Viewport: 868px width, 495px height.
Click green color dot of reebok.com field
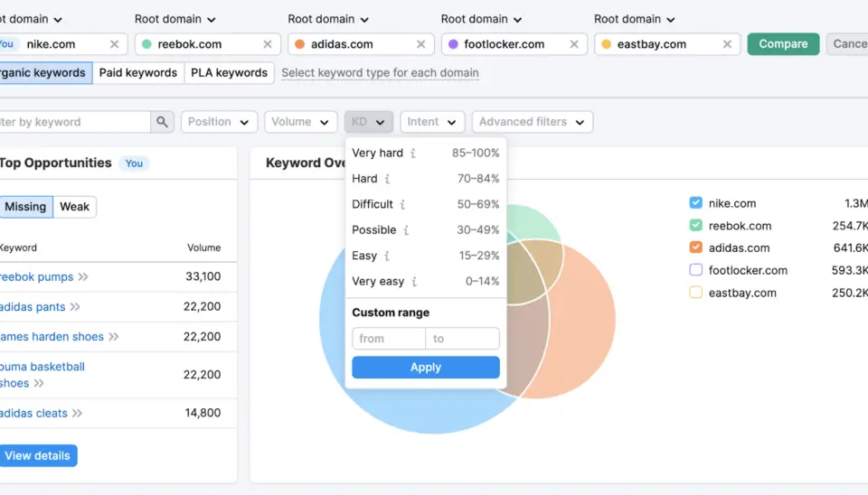(x=146, y=44)
